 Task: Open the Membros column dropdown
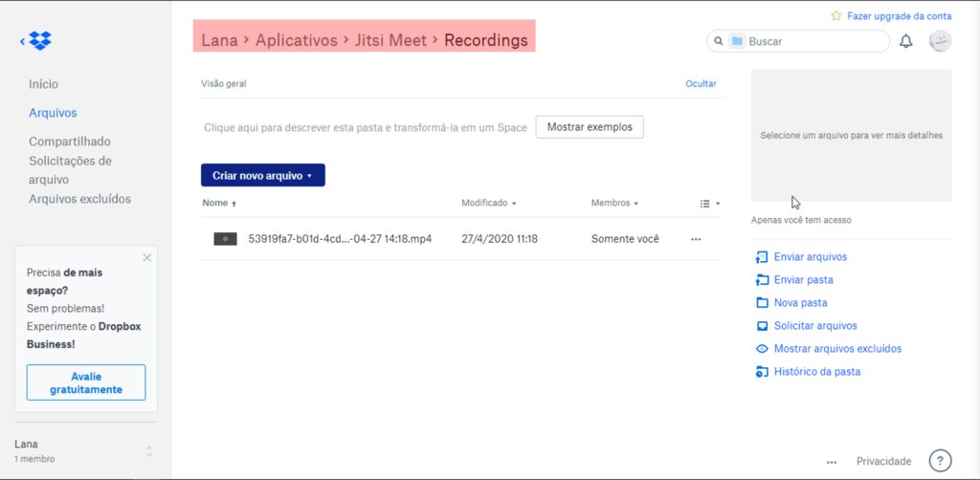614,204
